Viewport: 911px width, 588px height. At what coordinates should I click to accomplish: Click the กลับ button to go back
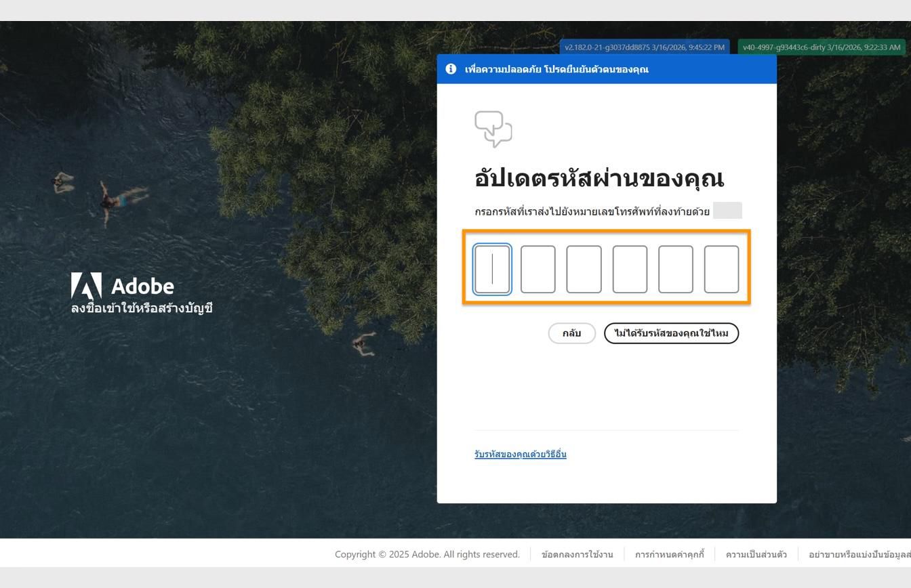(x=571, y=333)
